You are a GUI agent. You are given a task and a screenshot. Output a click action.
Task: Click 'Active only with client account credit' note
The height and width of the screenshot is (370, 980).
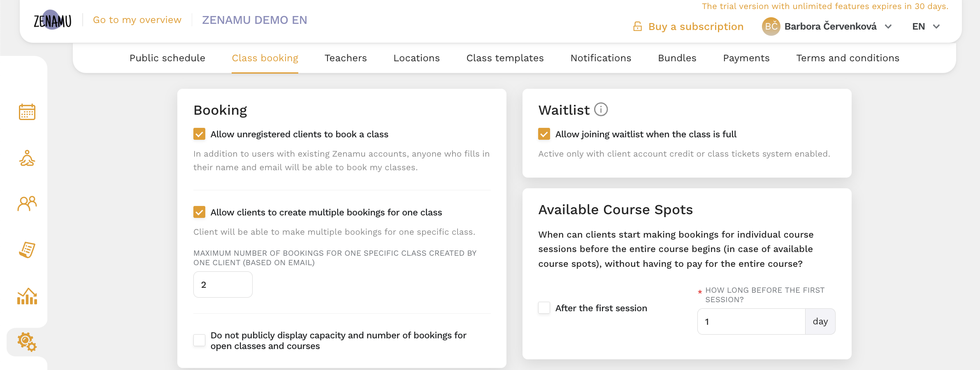tap(684, 154)
